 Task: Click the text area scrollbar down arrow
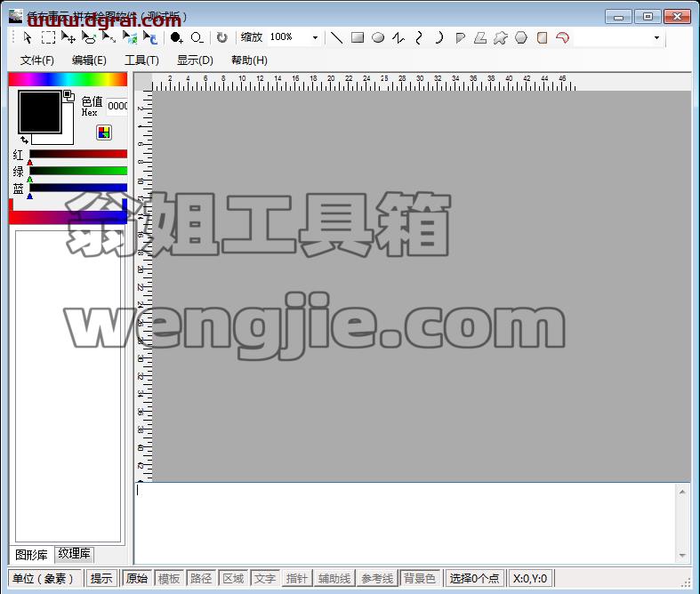tap(682, 556)
